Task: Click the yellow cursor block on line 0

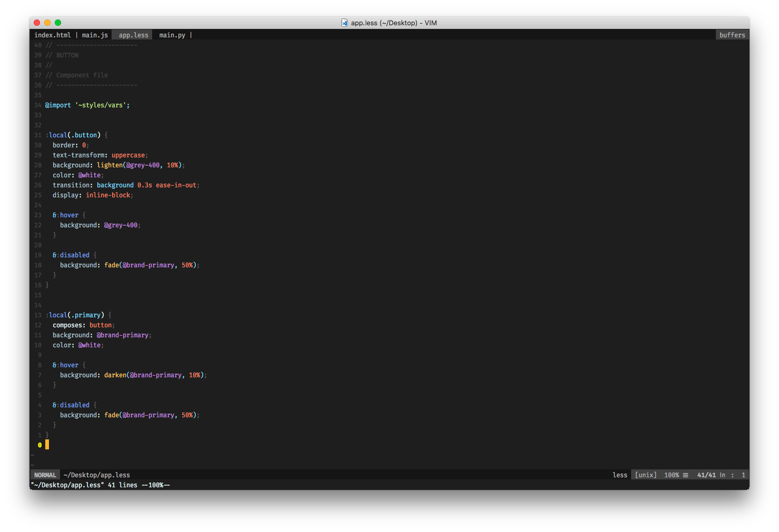Action: click(47, 445)
